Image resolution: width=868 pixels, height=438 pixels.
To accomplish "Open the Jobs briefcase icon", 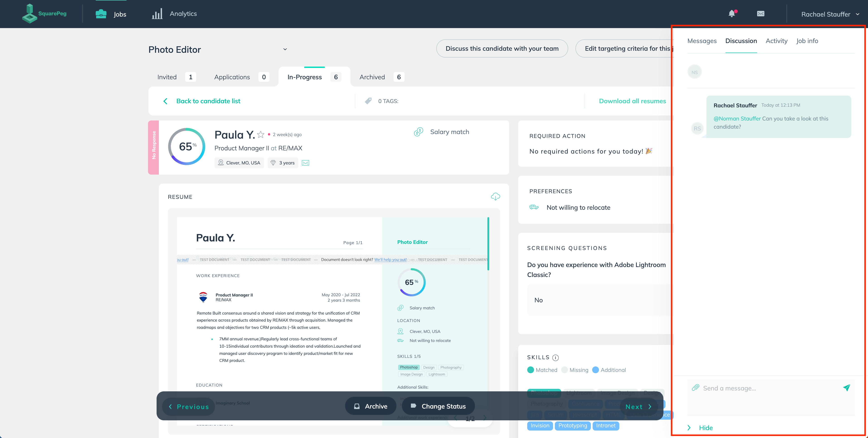I will 101,14.
